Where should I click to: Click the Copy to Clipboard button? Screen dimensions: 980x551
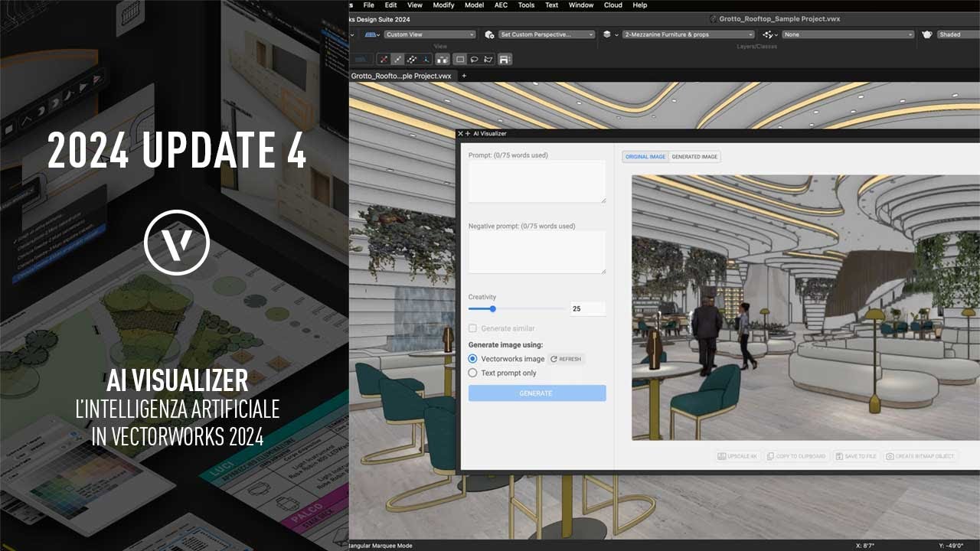point(796,456)
